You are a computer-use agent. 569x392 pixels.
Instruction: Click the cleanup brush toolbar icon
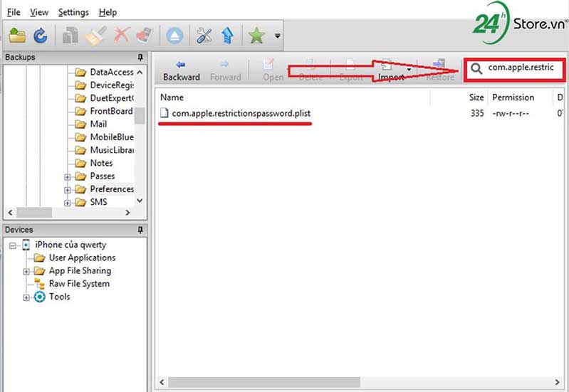(96, 36)
